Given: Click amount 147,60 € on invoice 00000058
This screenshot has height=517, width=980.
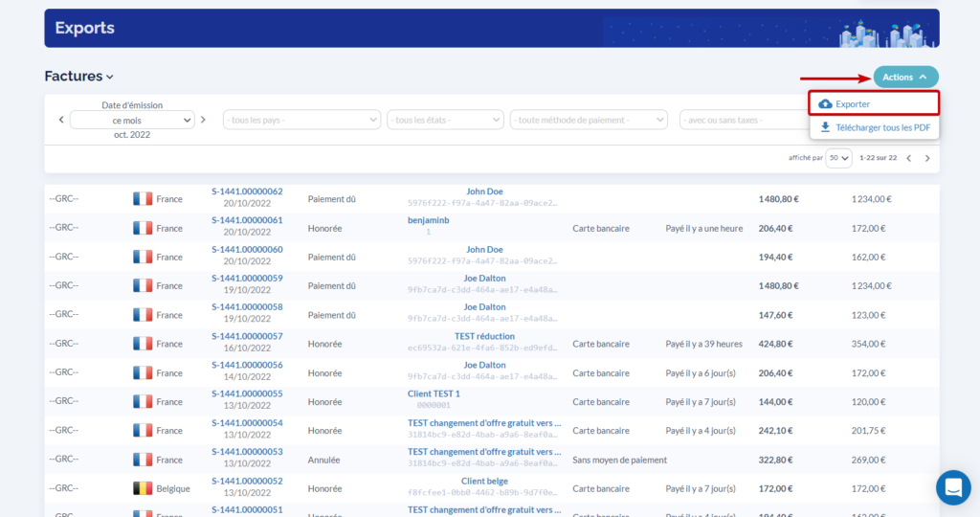Looking at the screenshot, I should click(775, 314).
